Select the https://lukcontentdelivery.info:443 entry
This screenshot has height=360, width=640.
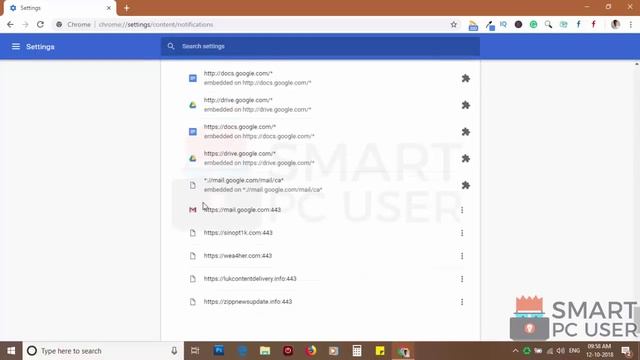tap(250, 279)
